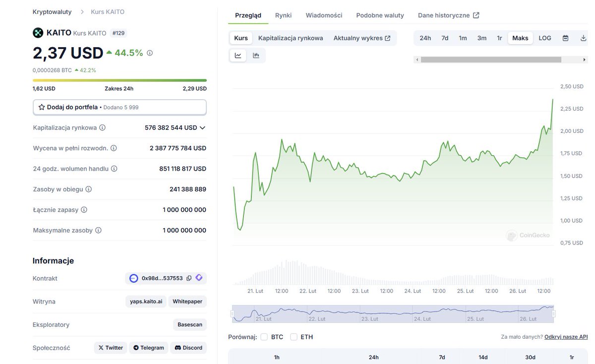This screenshot has width=595, height=364.
Task: Select the 3m chart range
Action: (482, 38)
